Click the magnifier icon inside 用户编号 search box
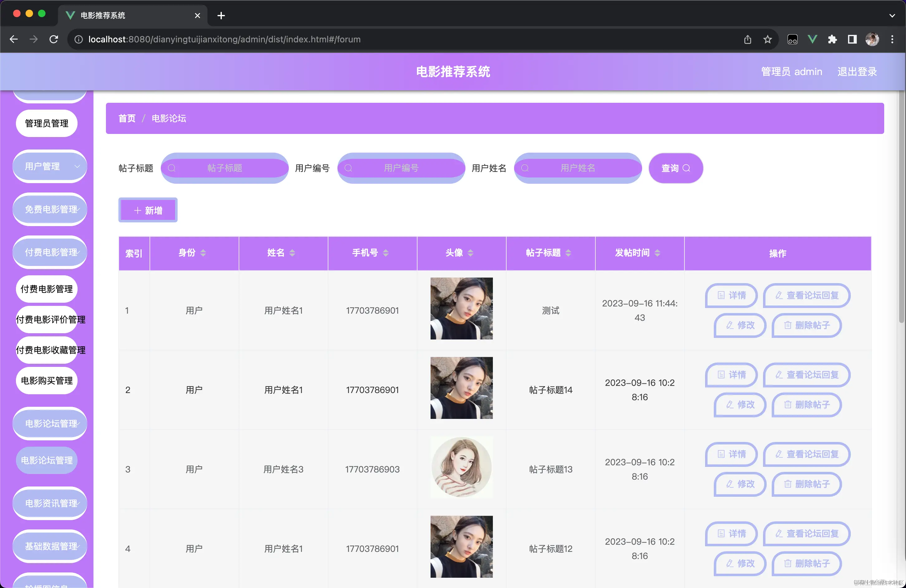Image resolution: width=906 pixels, height=588 pixels. pyautogui.click(x=348, y=168)
